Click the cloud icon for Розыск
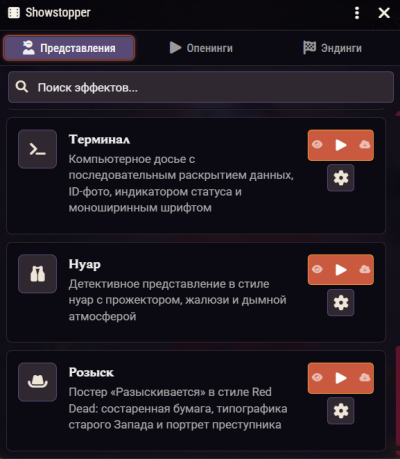Image resolution: width=400 pixels, height=459 pixels. pyautogui.click(x=365, y=378)
